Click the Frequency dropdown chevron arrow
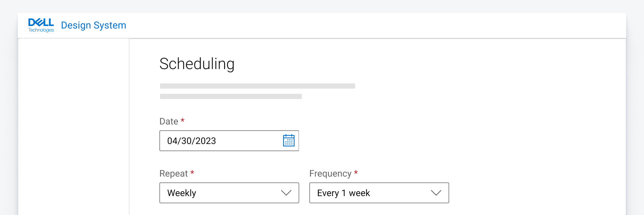The width and height of the screenshot is (644, 215). (436, 193)
